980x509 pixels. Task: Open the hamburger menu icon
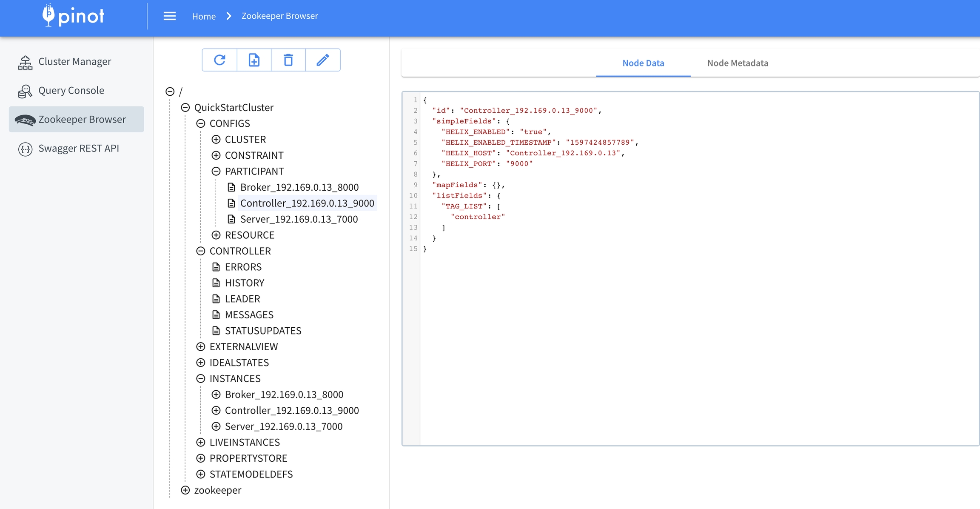coord(169,16)
